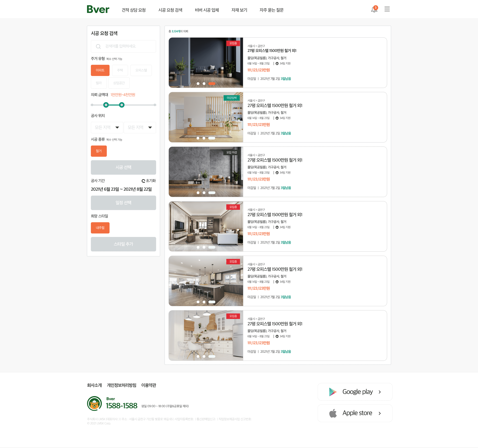The image size is (478, 448).
Task: Toggle the 오피스텔 housing type filter
Action: [x=141, y=70]
